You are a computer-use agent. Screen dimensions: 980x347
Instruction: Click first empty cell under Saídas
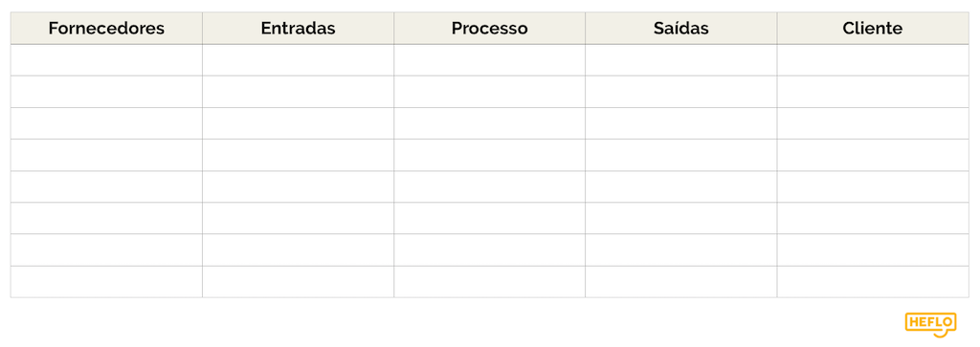click(681, 60)
